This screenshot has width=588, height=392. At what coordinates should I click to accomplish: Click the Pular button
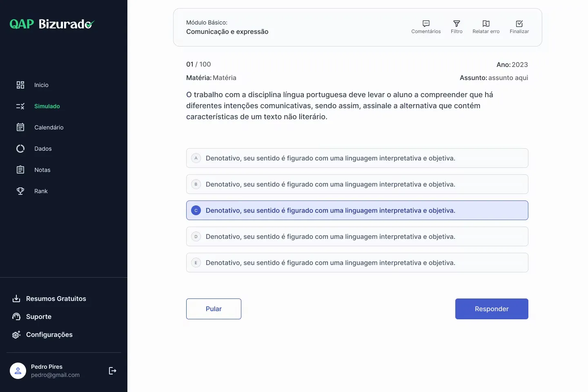point(214,309)
